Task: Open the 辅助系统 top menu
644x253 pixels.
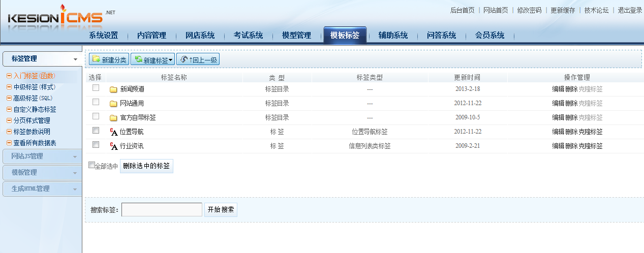Action: tap(393, 36)
